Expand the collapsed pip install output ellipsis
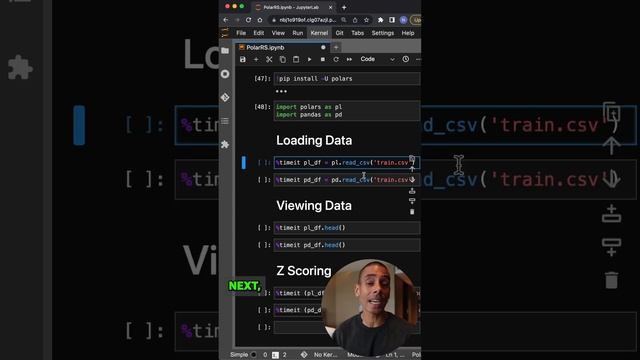The width and height of the screenshot is (640, 360). tap(281, 91)
